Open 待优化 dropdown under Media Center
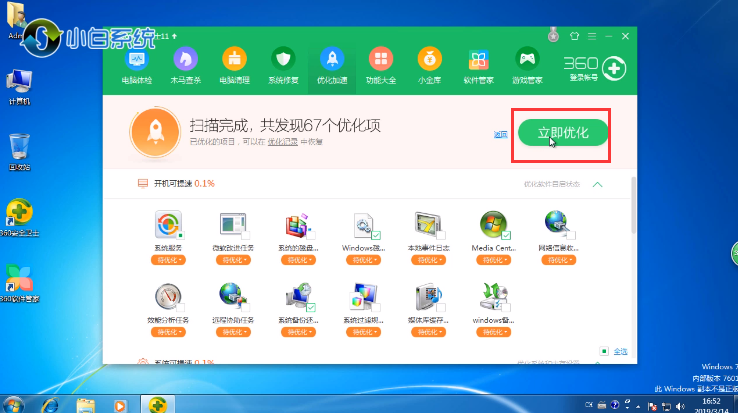 (493, 260)
